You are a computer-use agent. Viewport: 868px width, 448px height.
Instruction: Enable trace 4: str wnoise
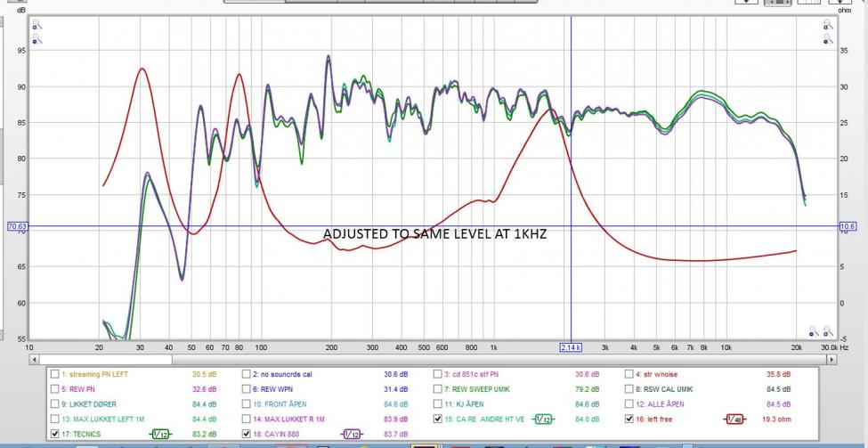[629, 374]
